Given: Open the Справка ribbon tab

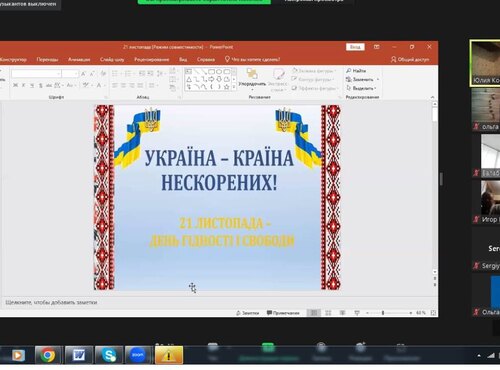Looking at the screenshot, I should click(x=206, y=59).
